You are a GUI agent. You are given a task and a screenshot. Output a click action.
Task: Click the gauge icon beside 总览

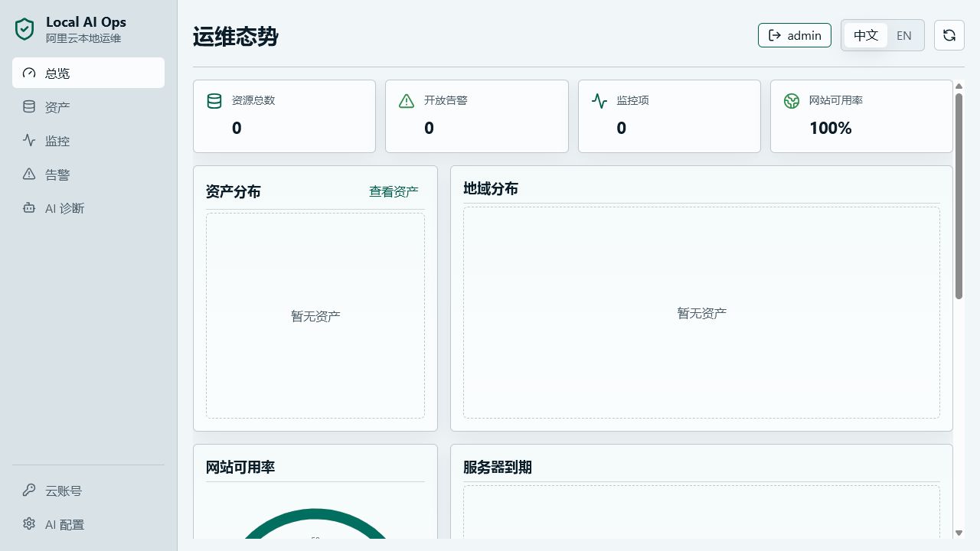coord(29,73)
